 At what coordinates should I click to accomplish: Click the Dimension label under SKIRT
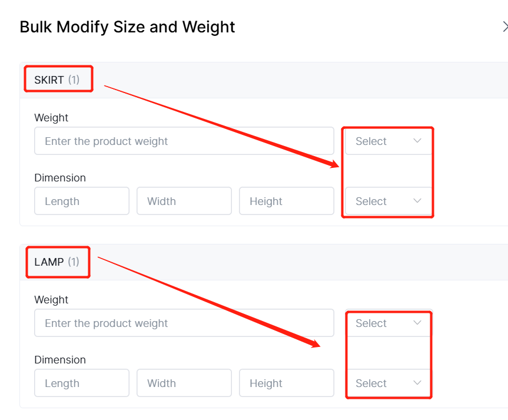(60, 178)
